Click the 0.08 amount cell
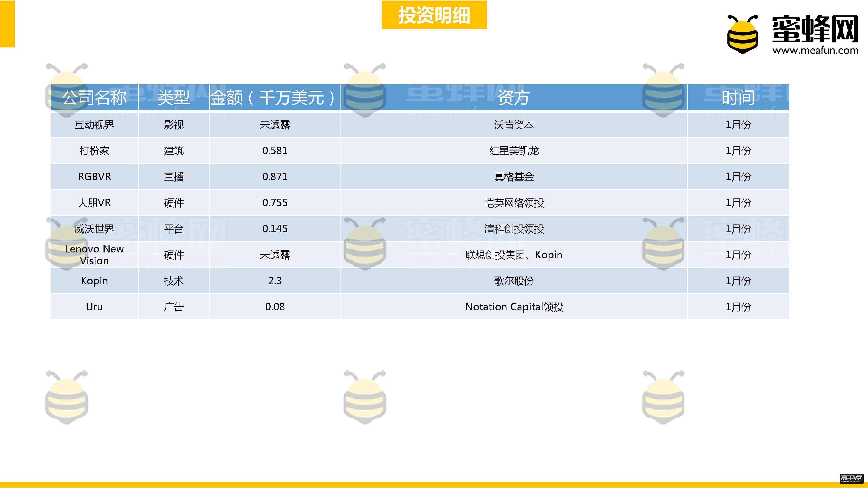The image size is (868, 488). click(275, 307)
